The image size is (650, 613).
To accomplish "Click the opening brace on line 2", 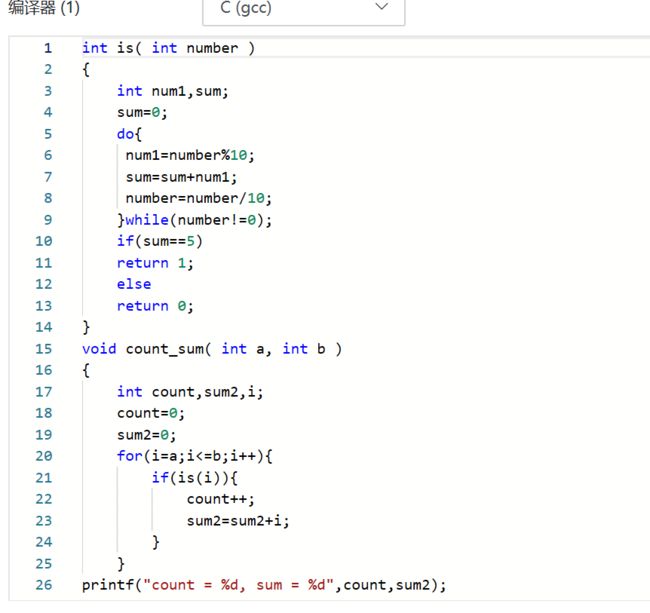I will coord(86,70).
